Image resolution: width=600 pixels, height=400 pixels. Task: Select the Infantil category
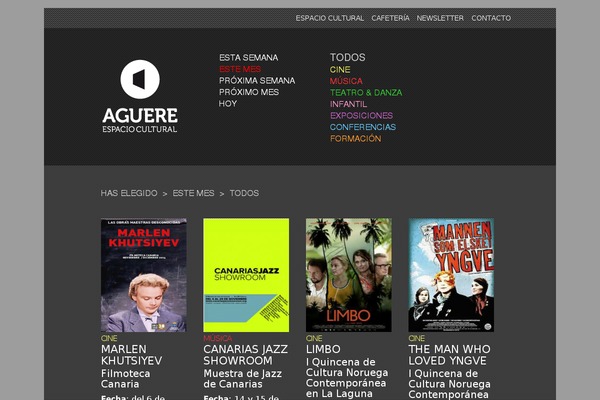tap(348, 104)
